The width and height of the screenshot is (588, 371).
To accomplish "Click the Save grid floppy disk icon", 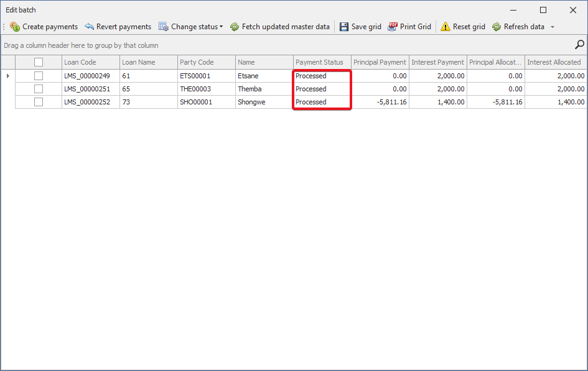I will click(344, 27).
